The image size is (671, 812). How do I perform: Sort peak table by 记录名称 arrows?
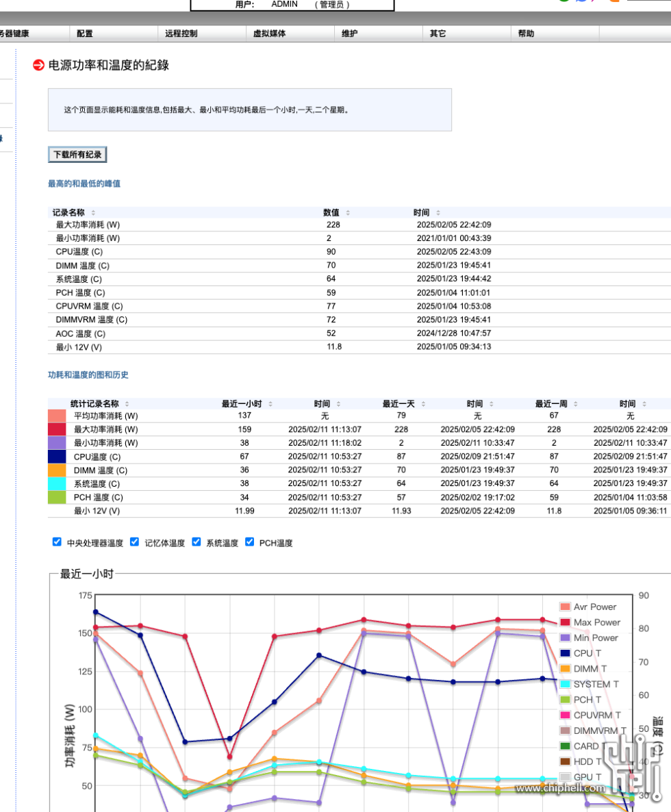coord(93,213)
